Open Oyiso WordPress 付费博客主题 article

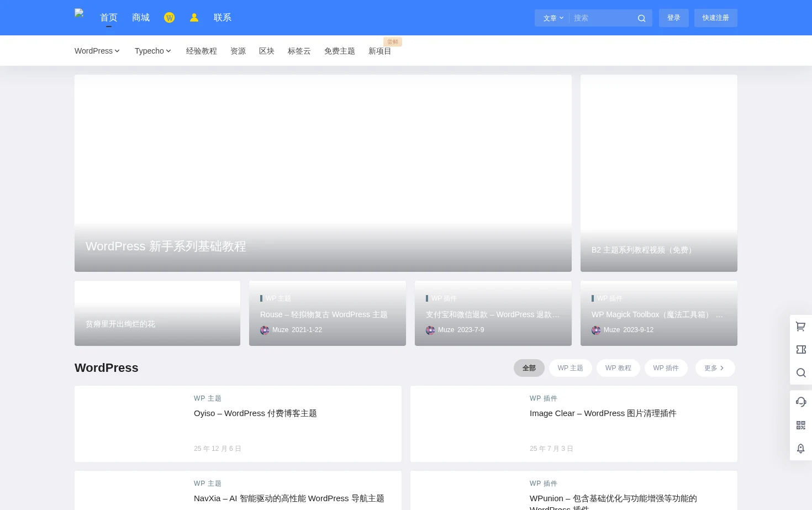tap(255, 413)
